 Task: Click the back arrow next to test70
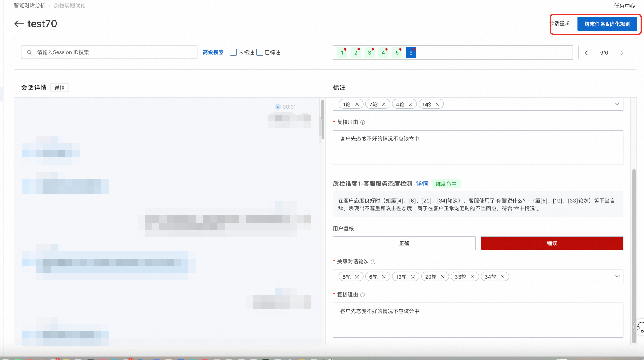[19, 24]
